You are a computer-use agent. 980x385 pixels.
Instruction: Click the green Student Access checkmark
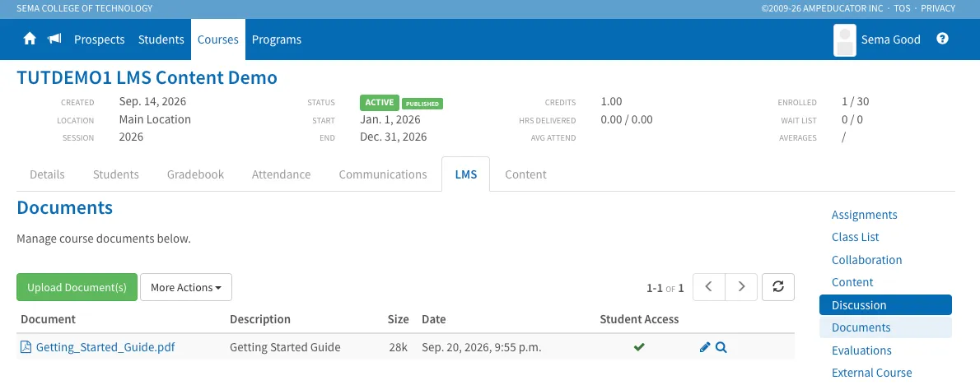pyautogui.click(x=639, y=347)
